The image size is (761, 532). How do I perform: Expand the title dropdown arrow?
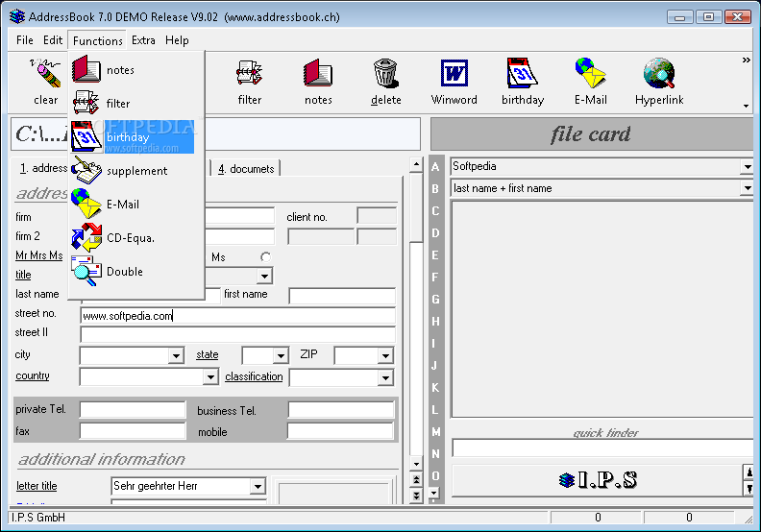click(x=264, y=277)
